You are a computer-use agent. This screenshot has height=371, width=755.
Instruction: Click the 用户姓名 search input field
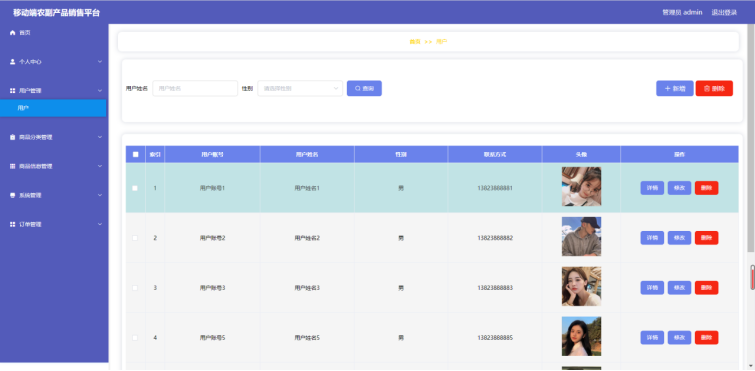click(195, 89)
